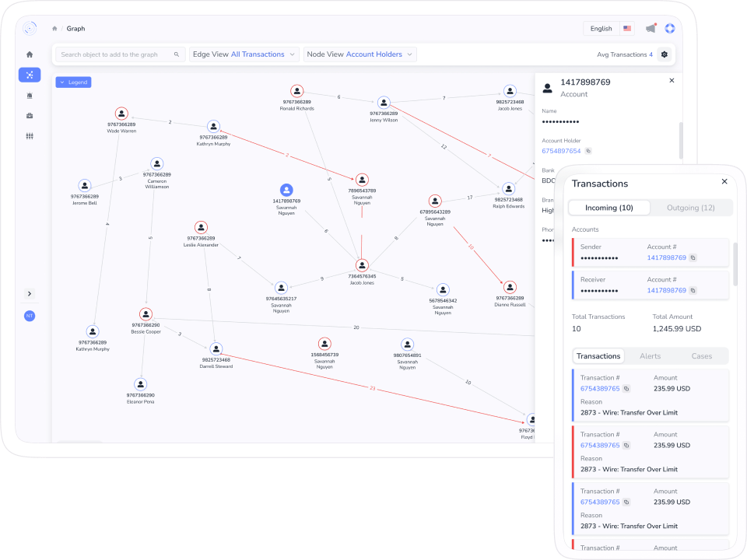747x560 pixels.
Task: Toggle the Legend panel button
Action: click(73, 82)
